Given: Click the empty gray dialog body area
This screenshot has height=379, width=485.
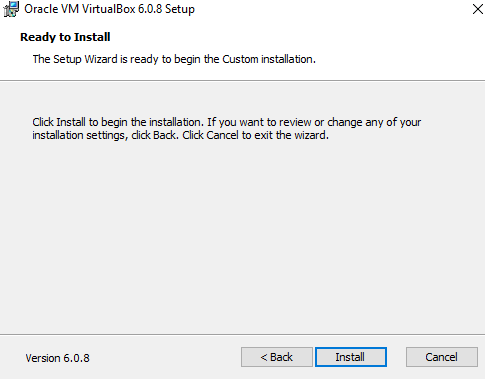Looking at the screenshot, I should pyautogui.click(x=242, y=233).
